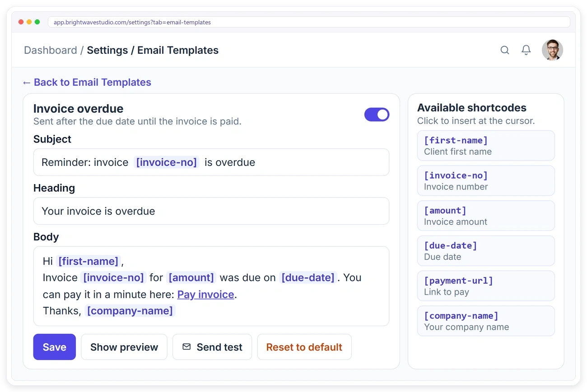587x392 pixels.
Task: Open notifications bell
Action: [526, 50]
